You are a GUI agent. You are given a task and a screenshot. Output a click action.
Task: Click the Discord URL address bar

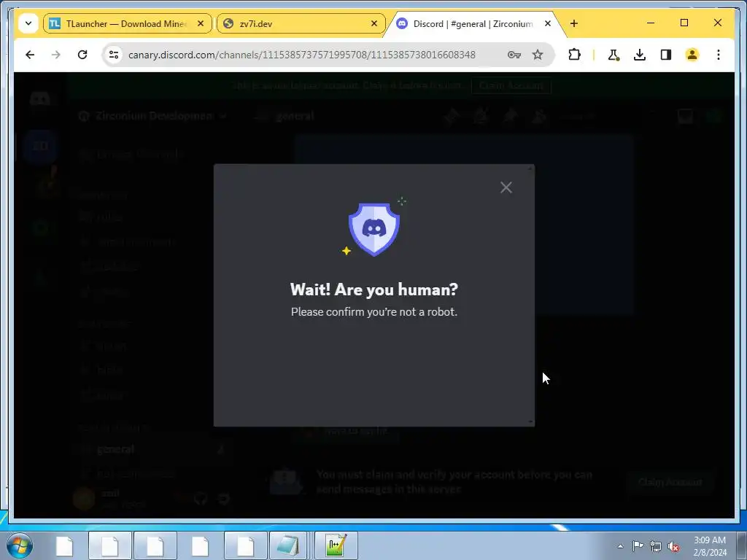302,55
